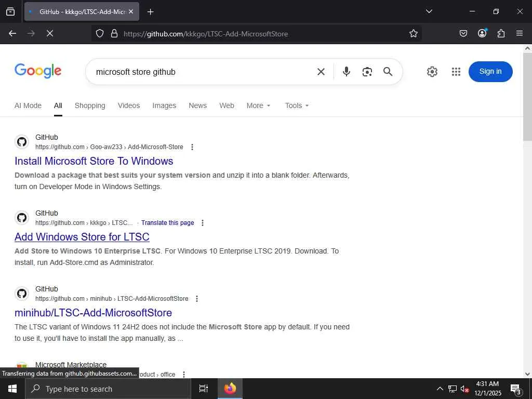The width and height of the screenshot is (532, 399).
Task: Open Firefox account icon
Action: pyautogui.click(x=482, y=33)
